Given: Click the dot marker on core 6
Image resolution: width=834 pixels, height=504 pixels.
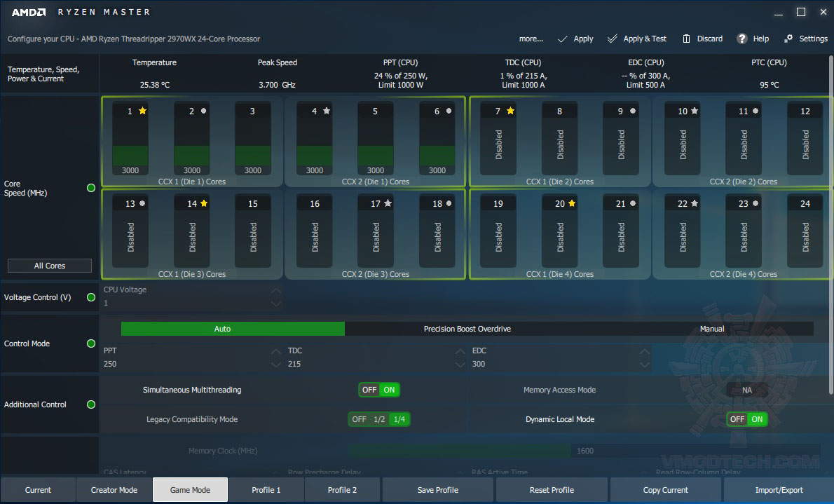Looking at the screenshot, I should click(x=449, y=111).
